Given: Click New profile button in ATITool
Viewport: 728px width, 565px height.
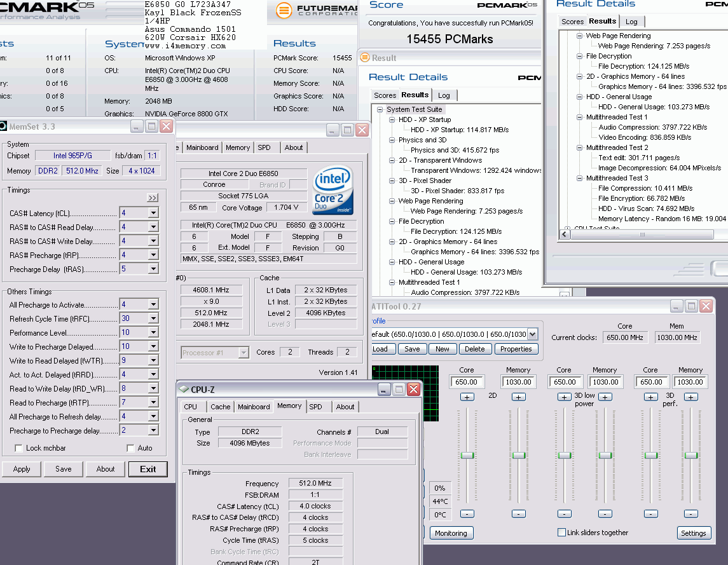Looking at the screenshot, I should pos(442,349).
